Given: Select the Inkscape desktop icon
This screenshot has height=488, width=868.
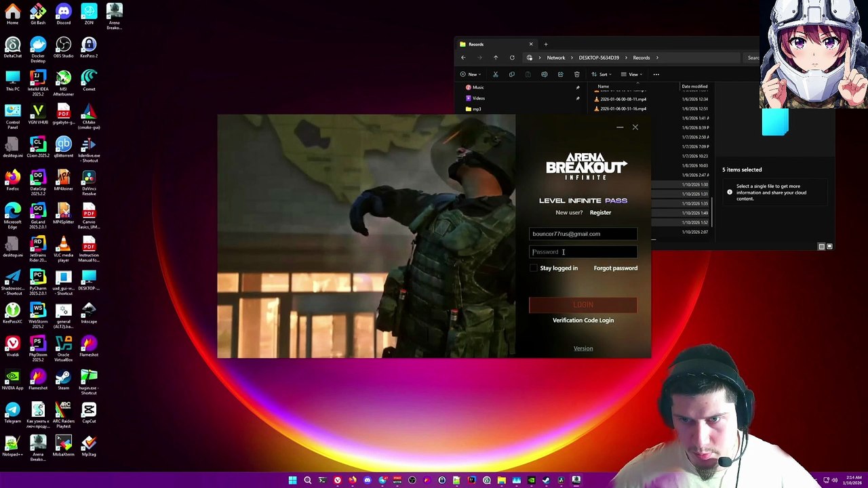Looking at the screenshot, I should point(89,313).
